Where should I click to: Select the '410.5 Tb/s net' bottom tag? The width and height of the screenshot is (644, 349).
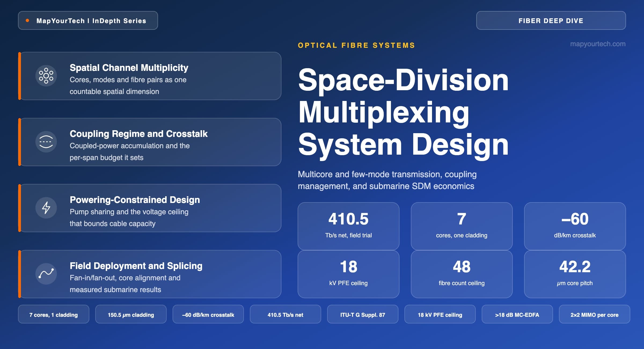click(286, 314)
